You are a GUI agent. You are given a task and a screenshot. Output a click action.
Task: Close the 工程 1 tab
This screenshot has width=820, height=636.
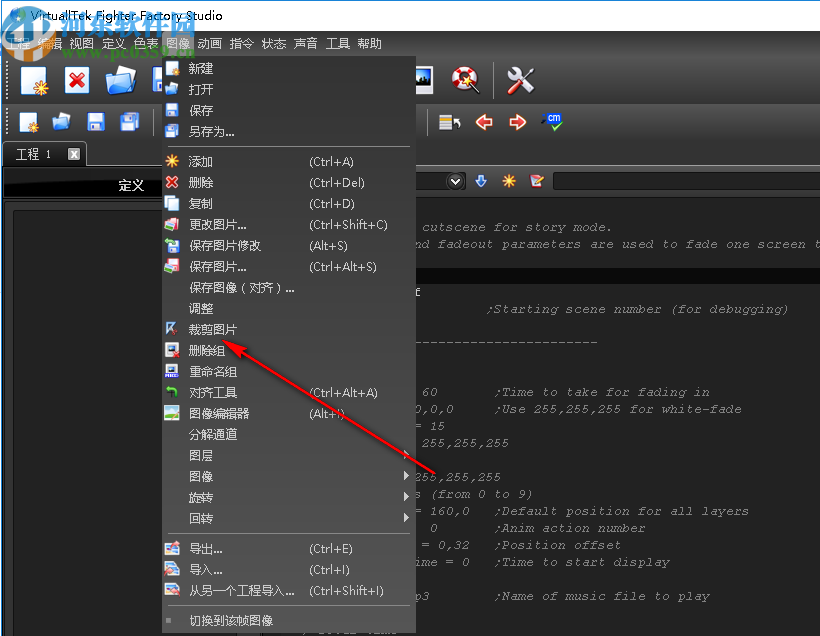coord(74,154)
